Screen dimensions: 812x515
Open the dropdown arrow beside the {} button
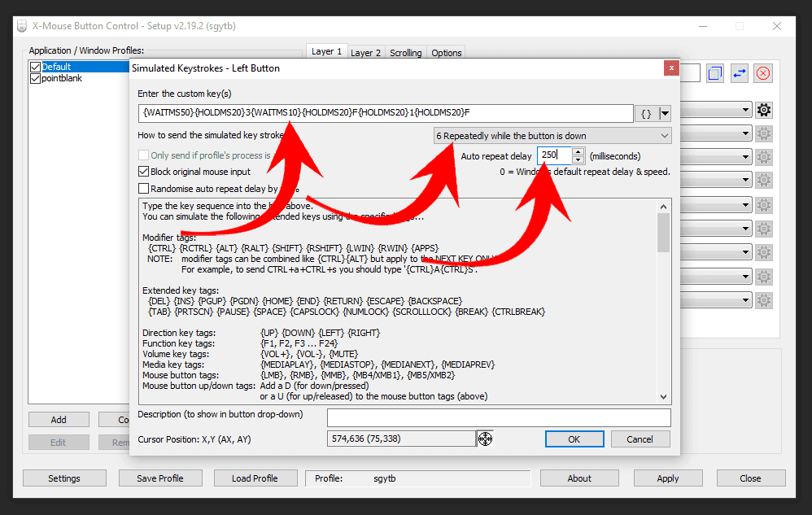click(x=665, y=113)
